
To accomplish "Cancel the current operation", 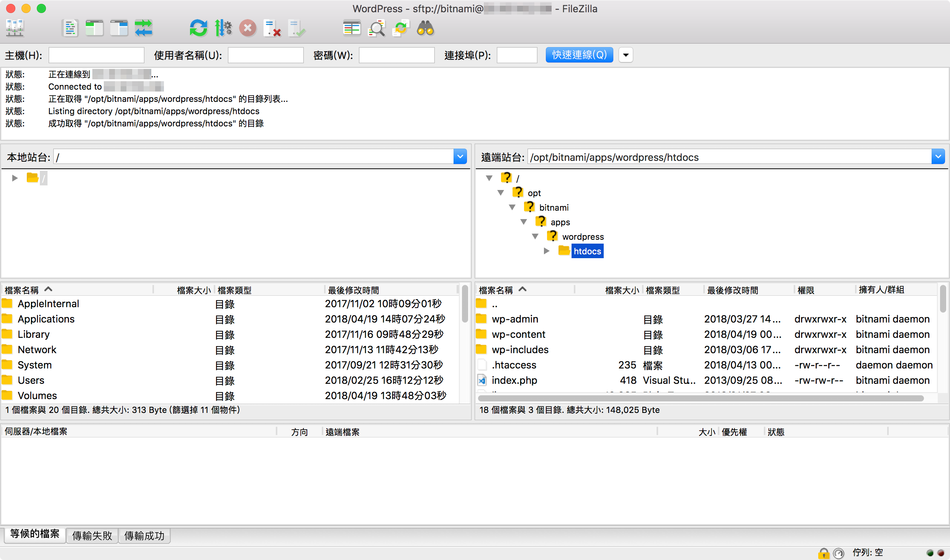I will [x=247, y=28].
